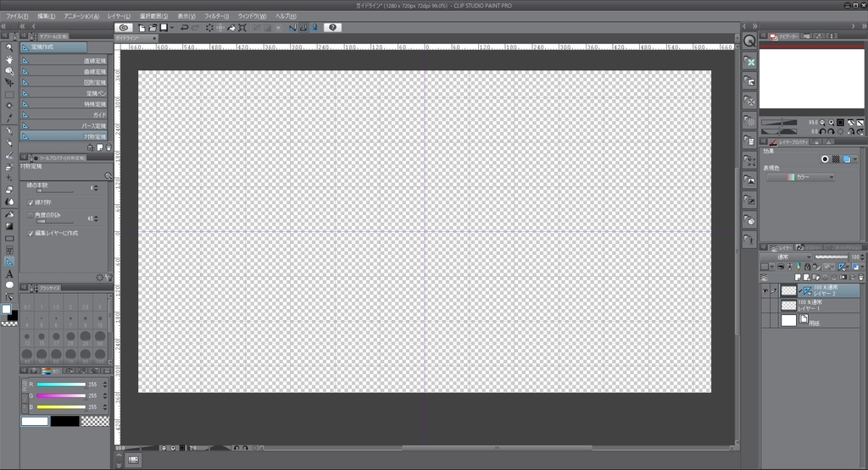Toggle snap to ruler icon
Screen dimensions: 868x470
292,28
